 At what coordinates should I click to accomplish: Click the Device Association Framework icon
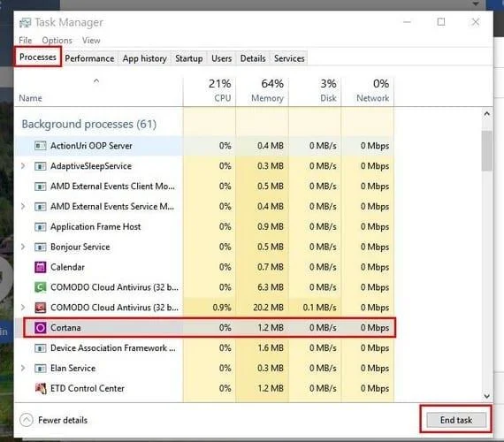point(40,348)
